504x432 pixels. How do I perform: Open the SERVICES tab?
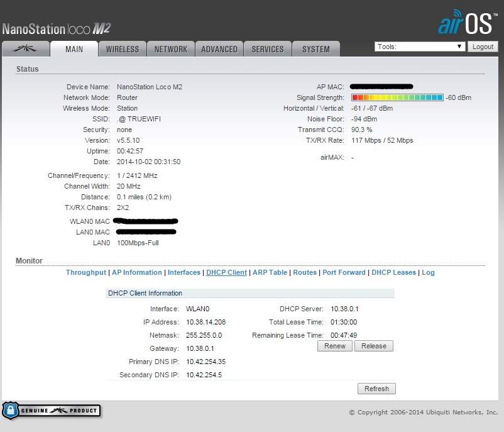tap(268, 49)
